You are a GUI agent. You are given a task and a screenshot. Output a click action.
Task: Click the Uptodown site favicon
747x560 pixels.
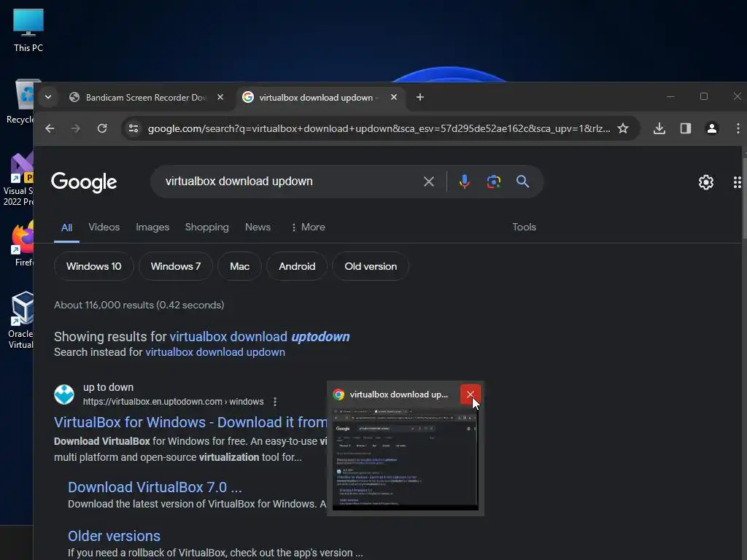point(64,394)
